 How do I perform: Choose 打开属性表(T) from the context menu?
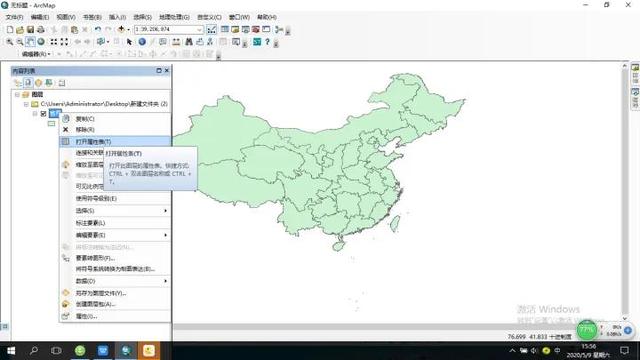coord(115,142)
